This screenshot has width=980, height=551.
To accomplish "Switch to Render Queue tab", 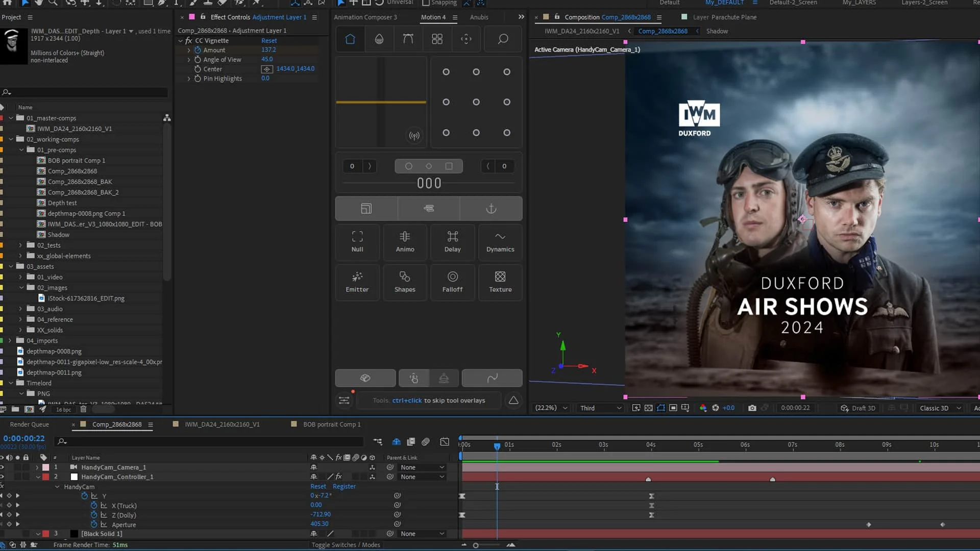I will [30, 424].
